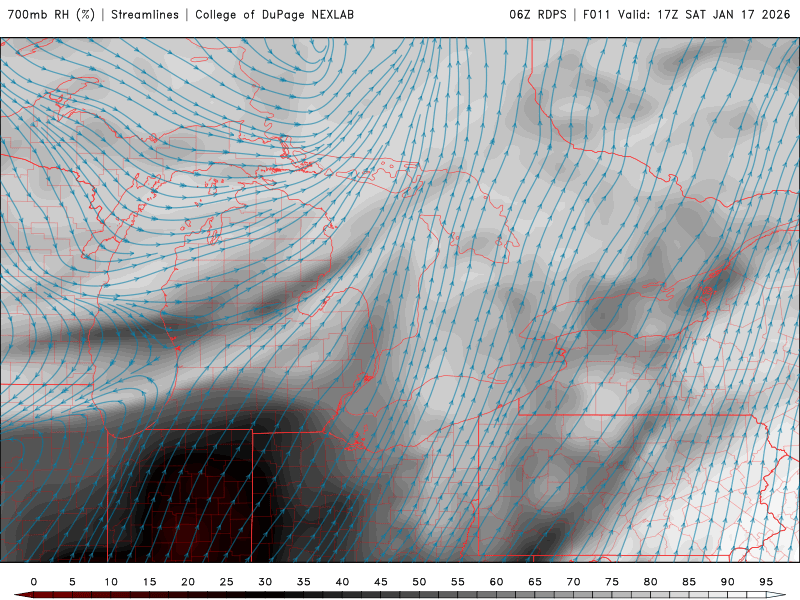Screen dimensions: 800x600
Task: Click the 'F011' forecast hour text
Action: (x=596, y=14)
